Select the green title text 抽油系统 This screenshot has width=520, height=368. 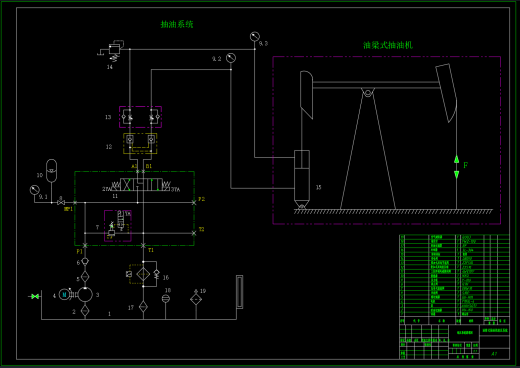(177, 24)
